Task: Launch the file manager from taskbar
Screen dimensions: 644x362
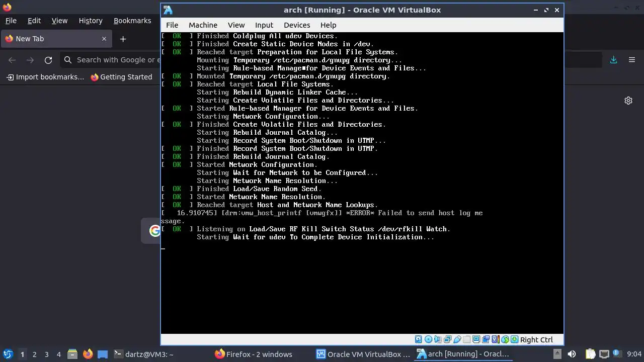Action: pos(72,354)
